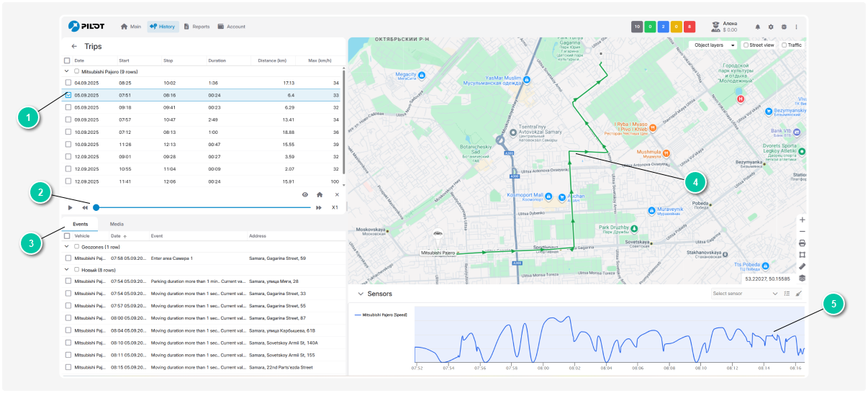The width and height of the screenshot is (868, 393).
Task: Switch to the Media tab
Action: click(116, 225)
